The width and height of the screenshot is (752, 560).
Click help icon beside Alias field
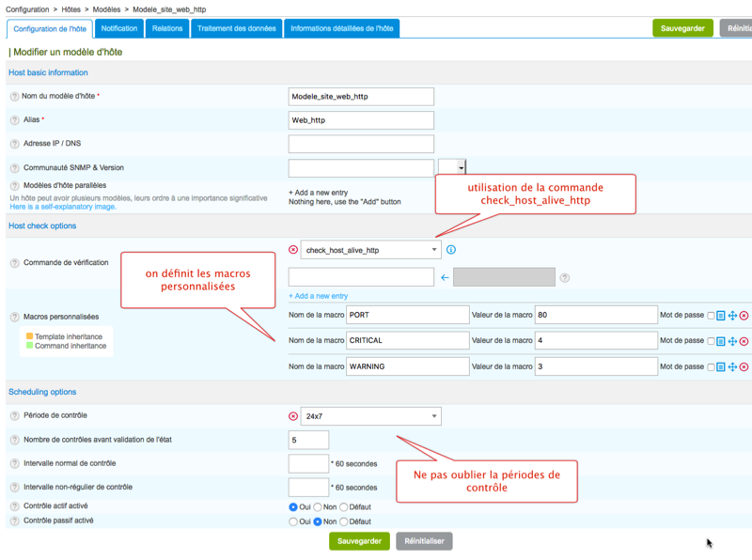tap(14, 120)
